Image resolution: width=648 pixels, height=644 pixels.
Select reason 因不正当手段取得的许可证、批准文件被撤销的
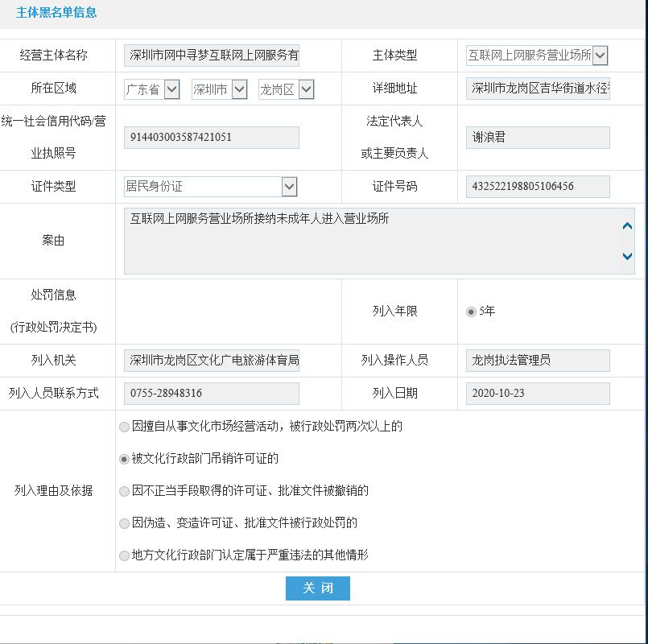click(x=124, y=491)
